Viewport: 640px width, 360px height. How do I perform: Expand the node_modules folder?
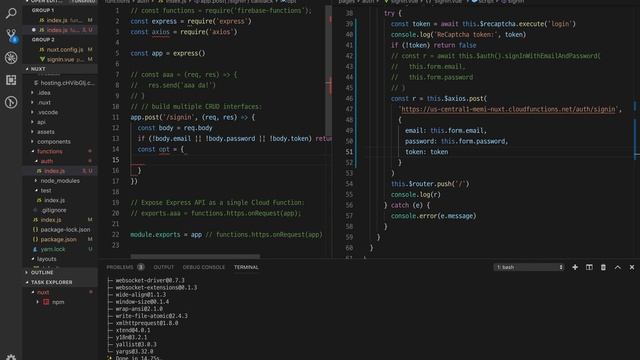pos(60,181)
